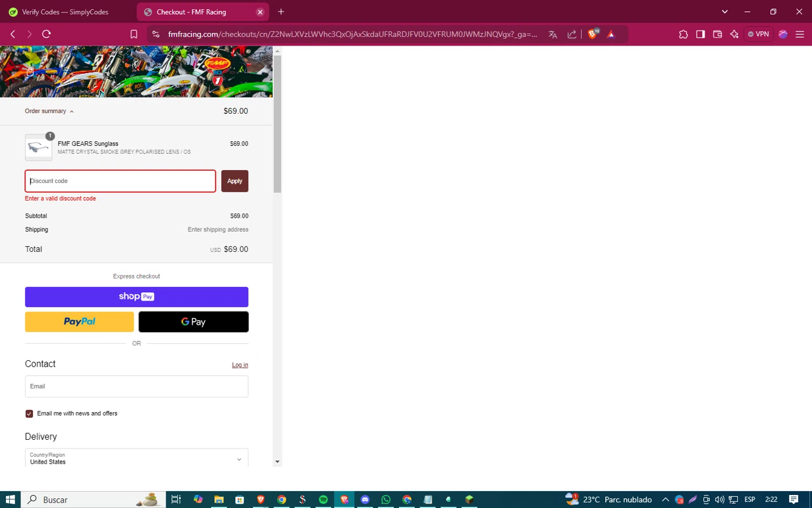Open File Explorer from taskbar

(x=219, y=499)
